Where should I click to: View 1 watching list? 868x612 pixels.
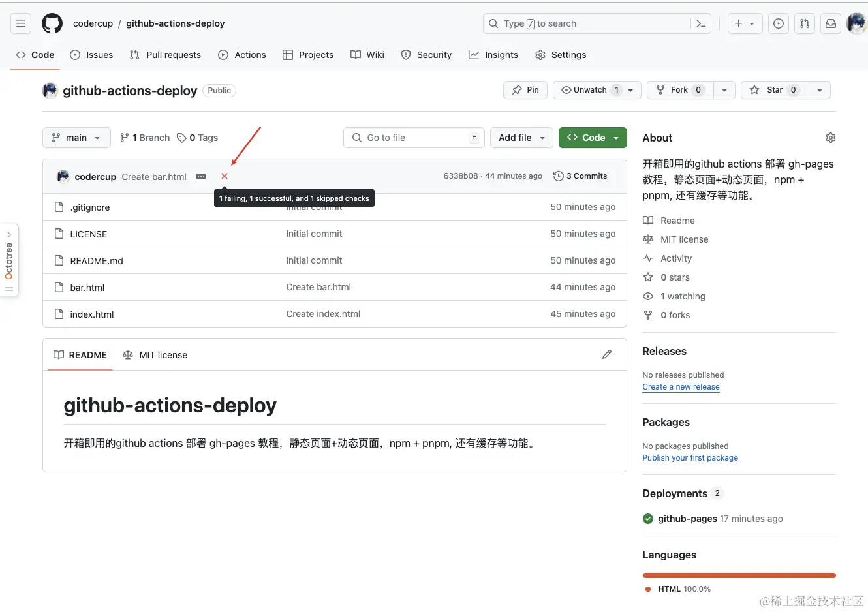tap(674, 296)
